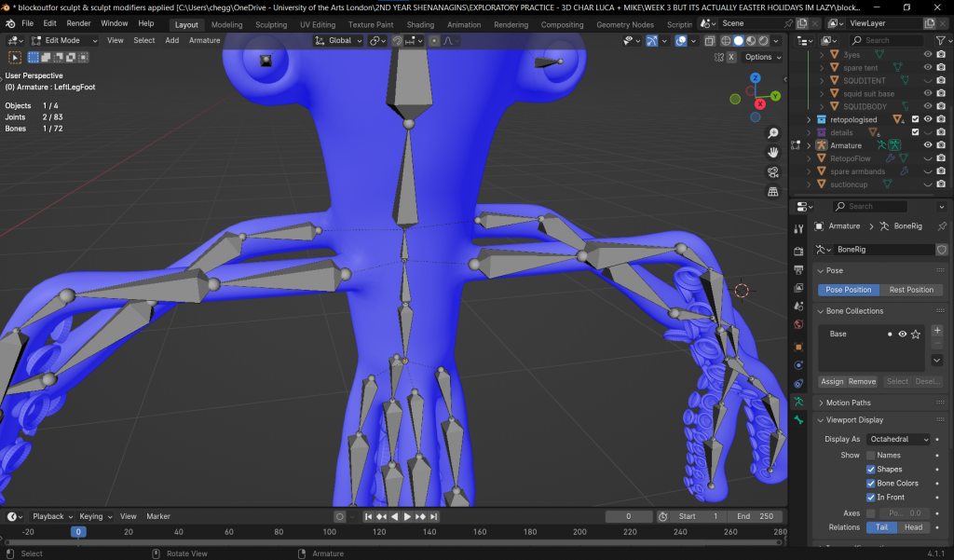Toggle viewport overlays display
This screenshot has width=954, height=560.
click(681, 41)
